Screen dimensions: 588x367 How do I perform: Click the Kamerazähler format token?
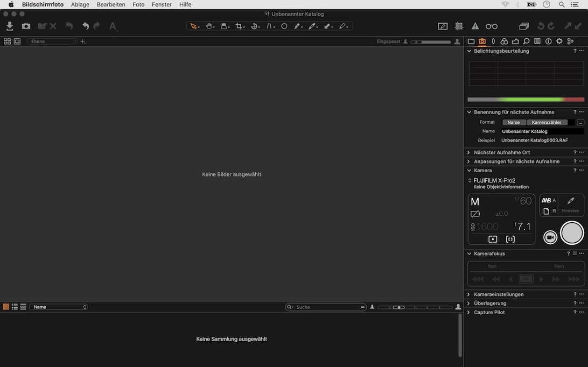(x=547, y=122)
